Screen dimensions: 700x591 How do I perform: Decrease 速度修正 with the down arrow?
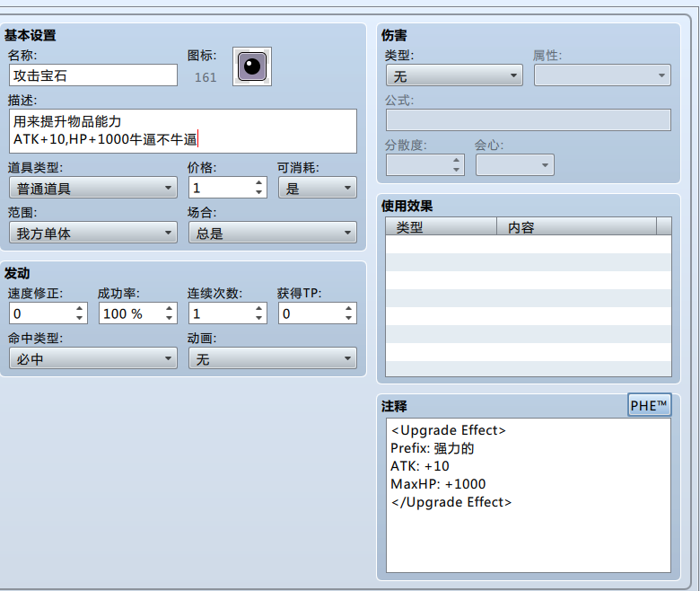(80, 318)
